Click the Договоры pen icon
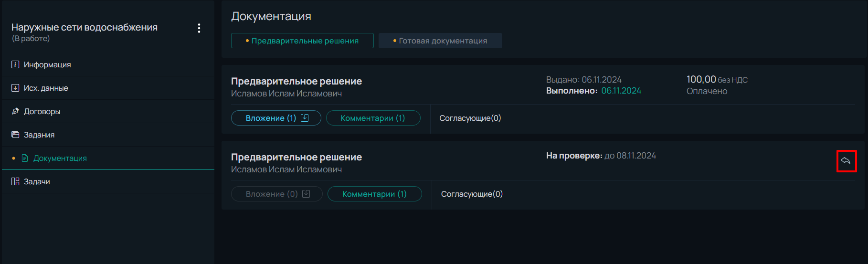868x264 pixels. (15, 111)
